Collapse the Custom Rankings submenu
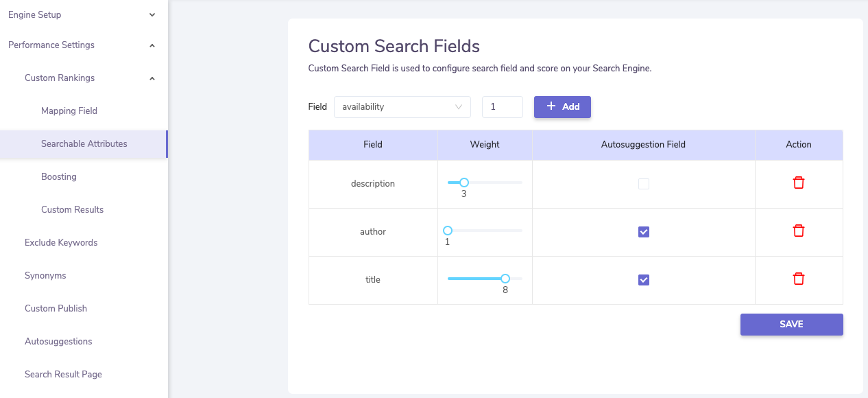868x398 pixels. click(152, 78)
